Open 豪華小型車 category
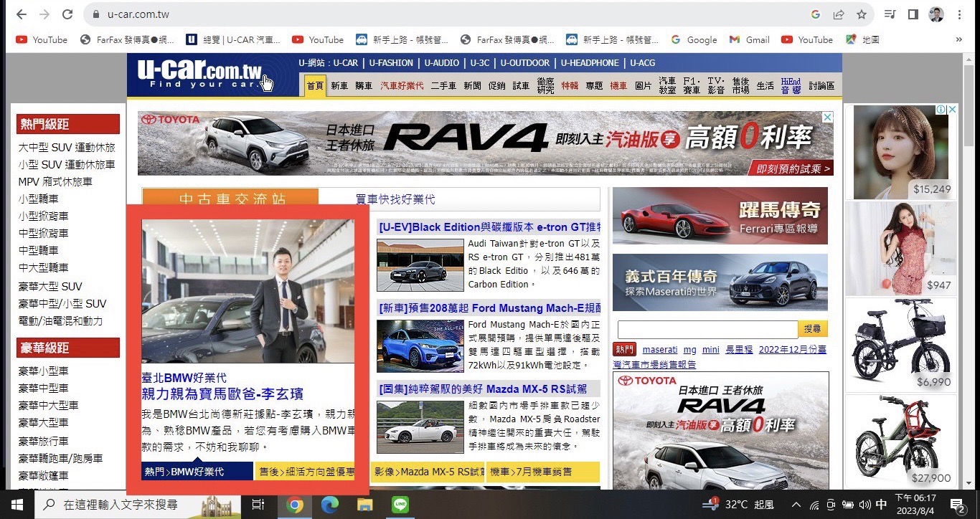The width and height of the screenshot is (980, 519). 43,371
